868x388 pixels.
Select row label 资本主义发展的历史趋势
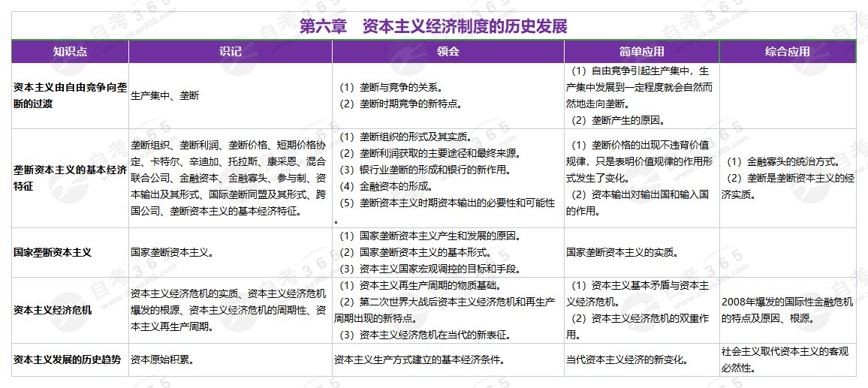click(x=67, y=359)
